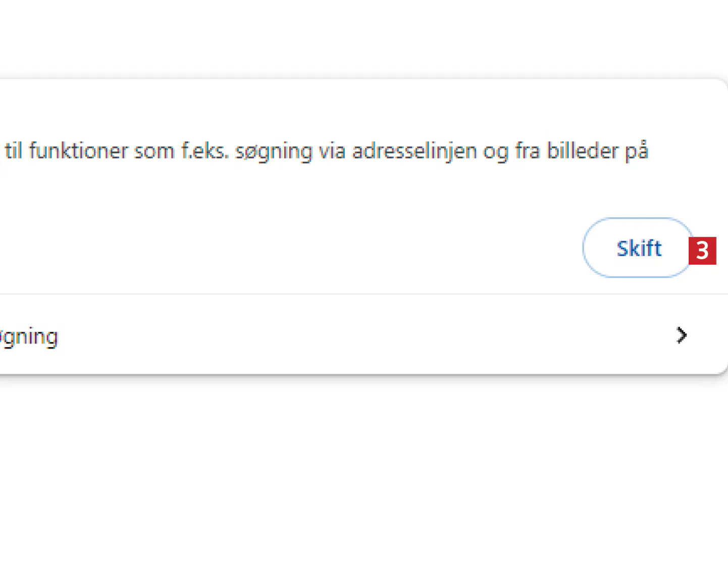728x585 pixels.
Task: Click the Skift button
Action: coord(638,248)
